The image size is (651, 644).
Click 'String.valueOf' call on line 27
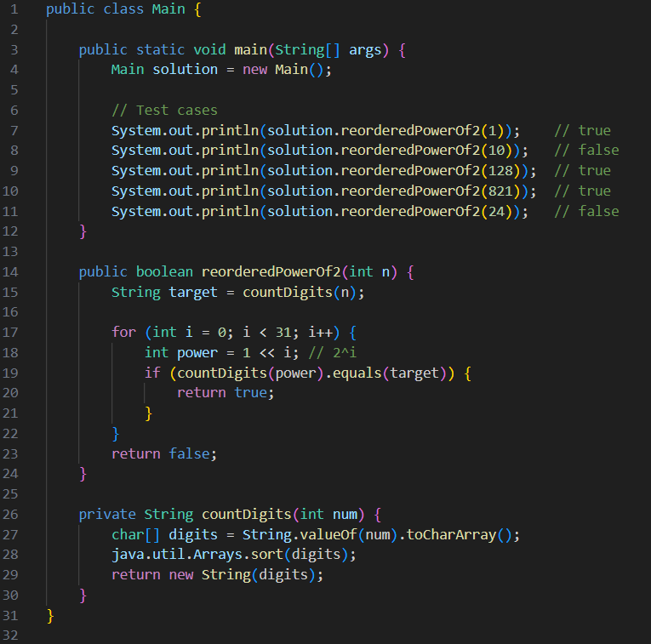(x=300, y=535)
